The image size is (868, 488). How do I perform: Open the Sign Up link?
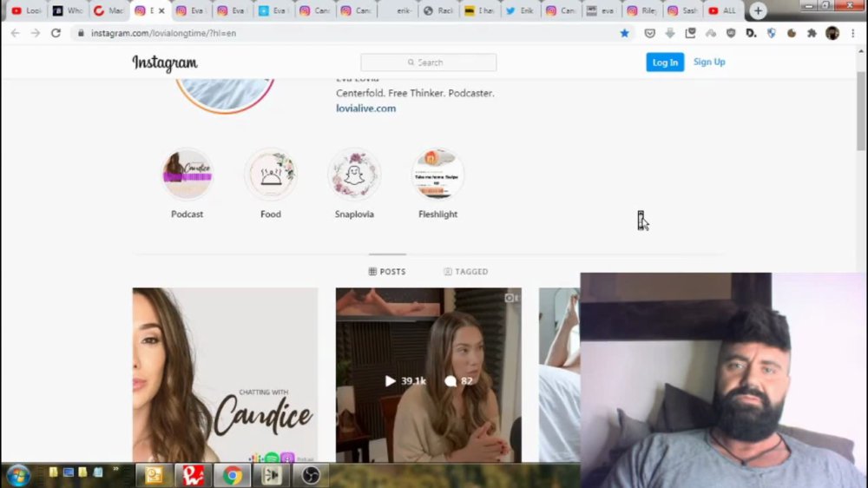tap(709, 62)
